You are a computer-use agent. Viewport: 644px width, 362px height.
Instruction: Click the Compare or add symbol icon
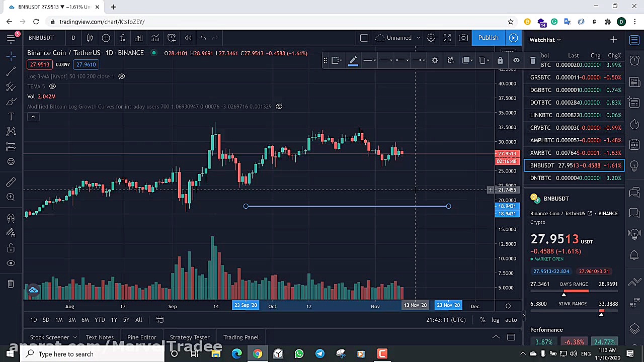coord(106,38)
